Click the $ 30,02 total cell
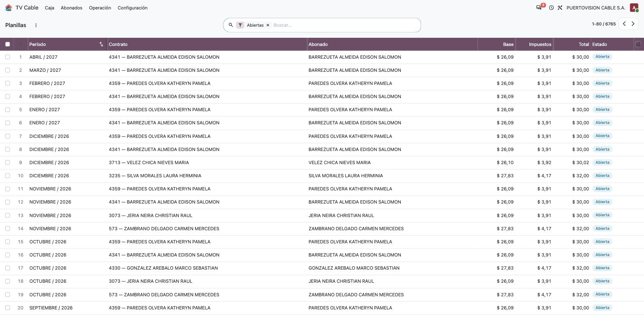Viewport: 644px width, 316px height. coord(580,163)
